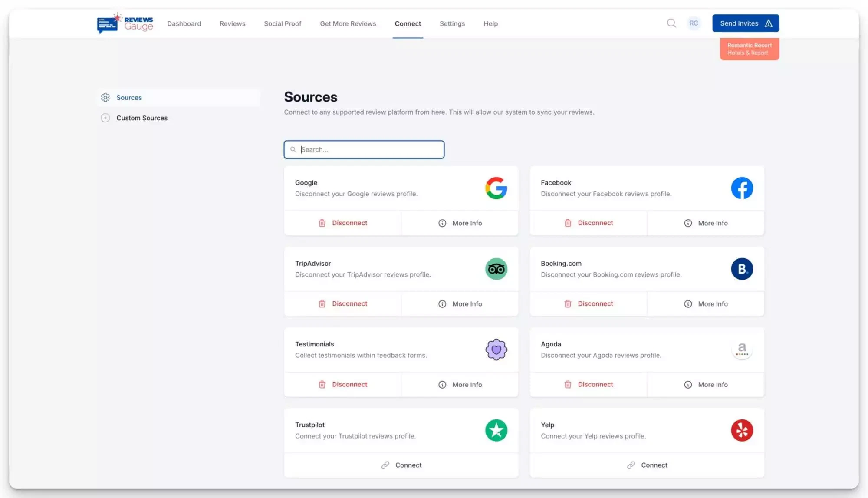Open the Settings menu item

[452, 23]
